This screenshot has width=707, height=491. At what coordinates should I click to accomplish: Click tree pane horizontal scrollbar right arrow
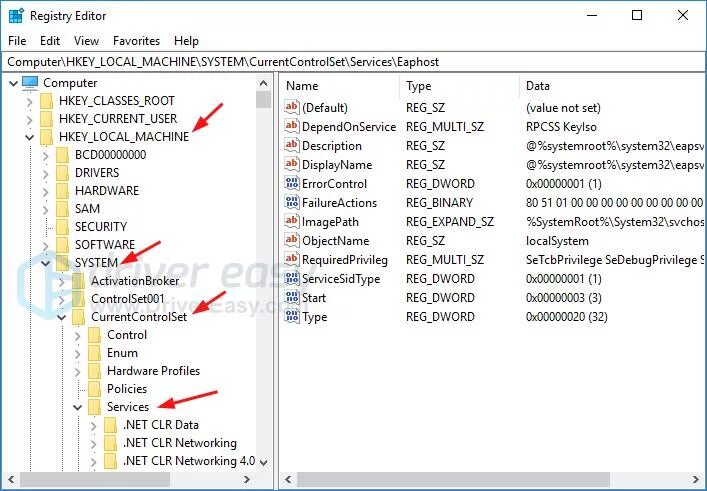[247, 480]
